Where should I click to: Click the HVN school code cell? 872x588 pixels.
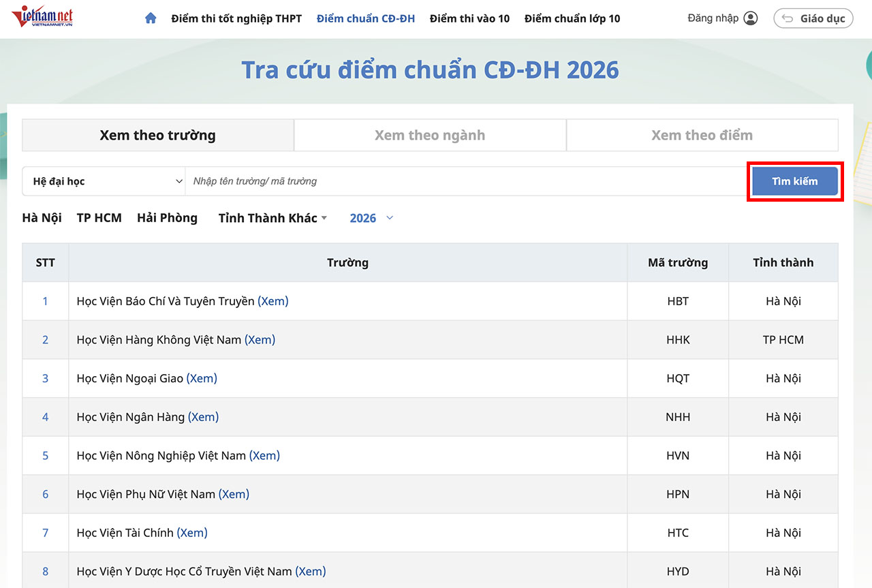coord(678,456)
